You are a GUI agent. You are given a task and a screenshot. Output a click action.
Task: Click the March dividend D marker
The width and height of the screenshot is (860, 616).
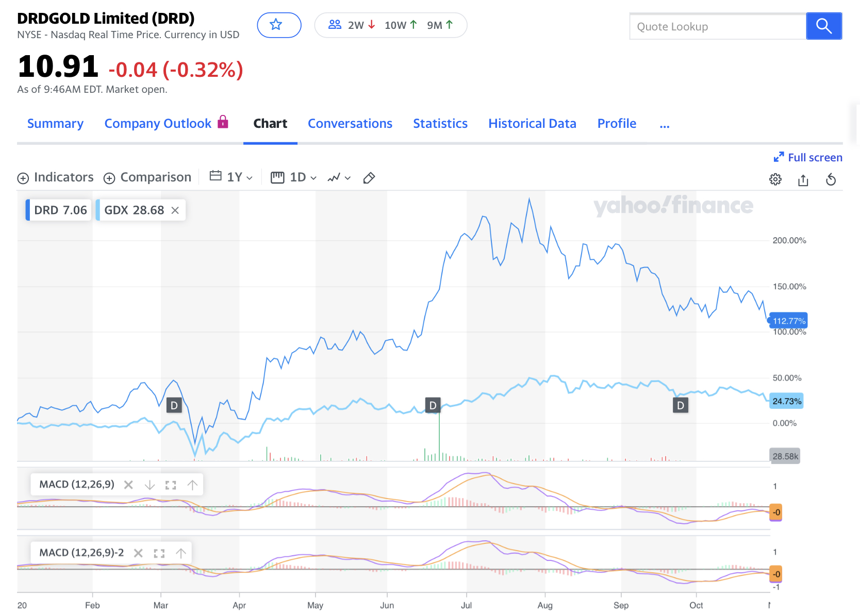[174, 405]
